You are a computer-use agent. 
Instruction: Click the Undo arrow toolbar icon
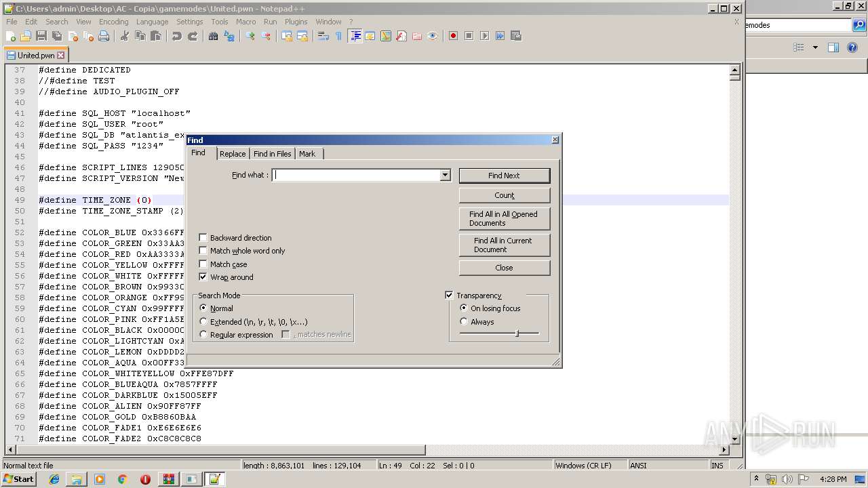pos(177,36)
